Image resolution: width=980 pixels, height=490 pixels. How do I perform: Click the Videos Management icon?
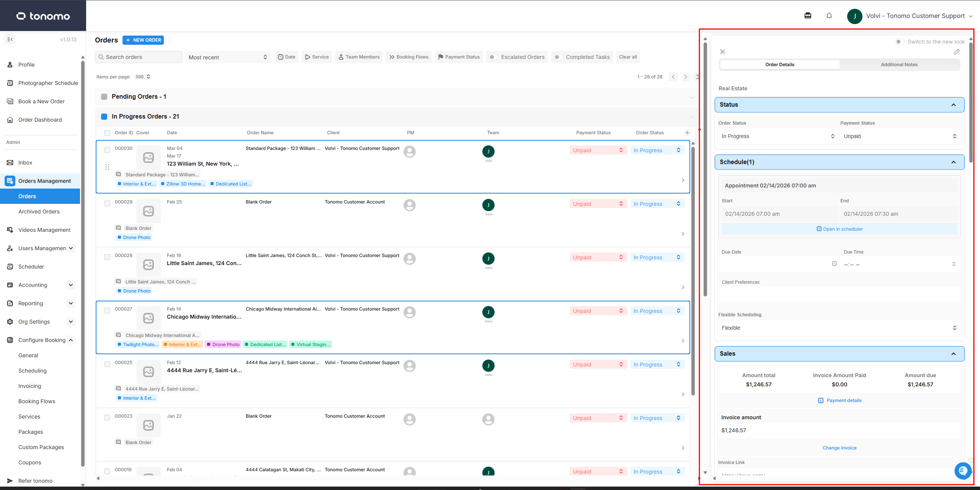[x=10, y=230]
